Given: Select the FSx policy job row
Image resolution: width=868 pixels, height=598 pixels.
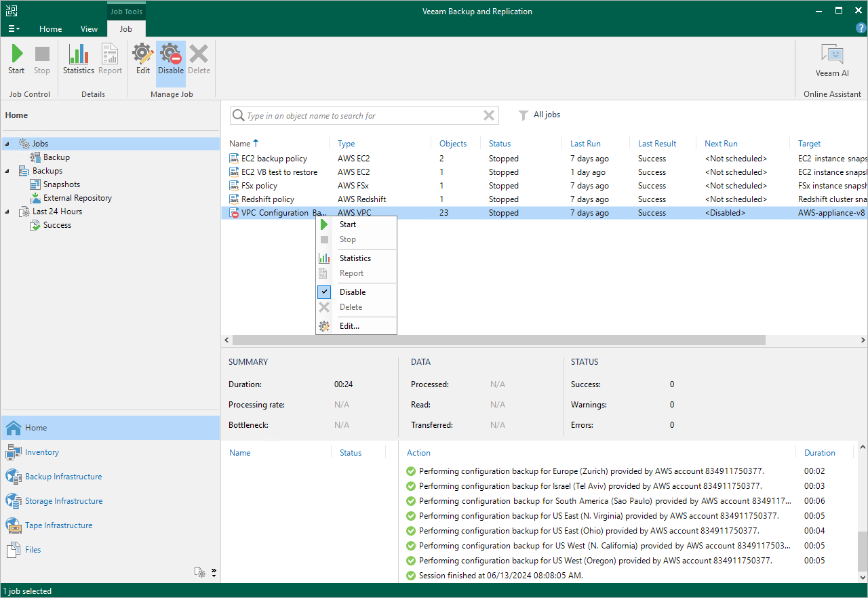Looking at the screenshot, I should [x=545, y=186].
